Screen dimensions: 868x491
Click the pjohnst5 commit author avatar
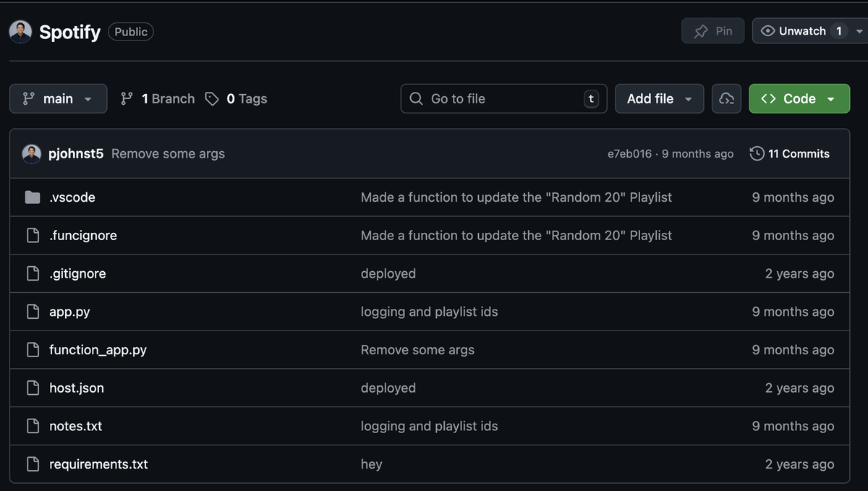tap(32, 153)
